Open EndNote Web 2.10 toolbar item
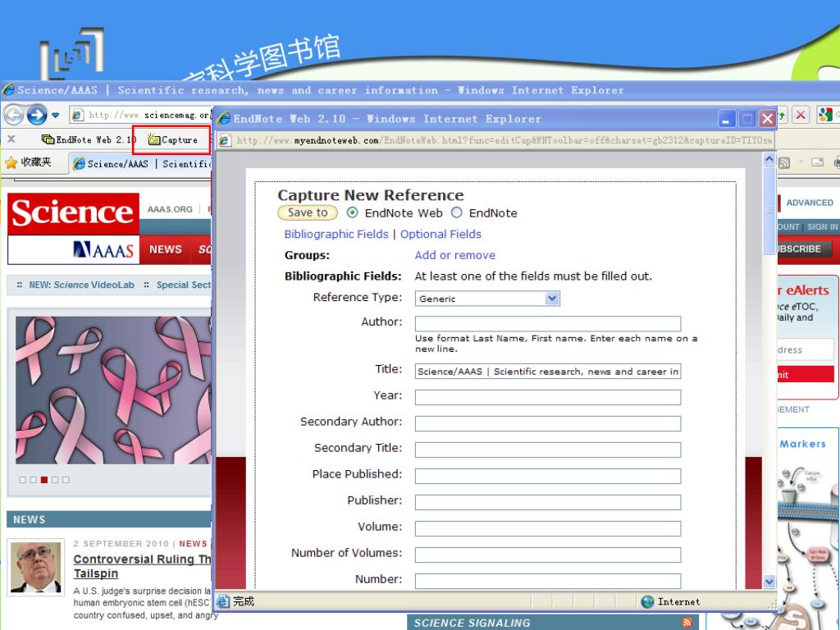840x630 pixels. coord(89,139)
